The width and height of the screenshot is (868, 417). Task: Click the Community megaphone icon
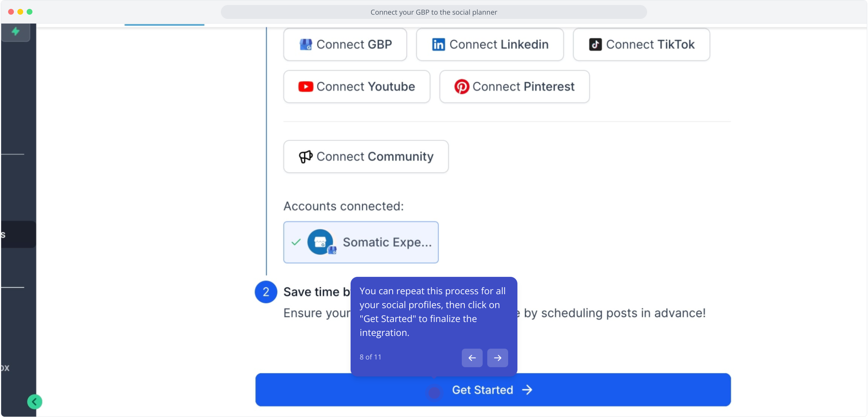click(x=306, y=156)
